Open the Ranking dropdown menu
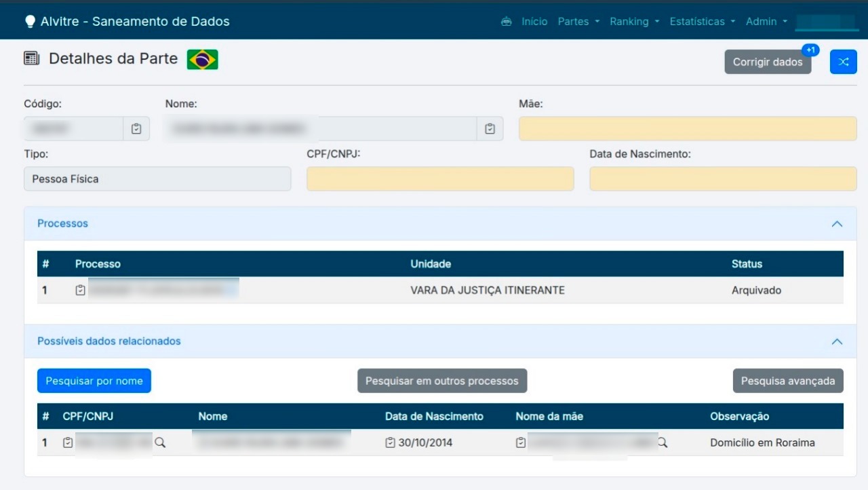The width and height of the screenshot is (868, 490). tap(634, 22)
